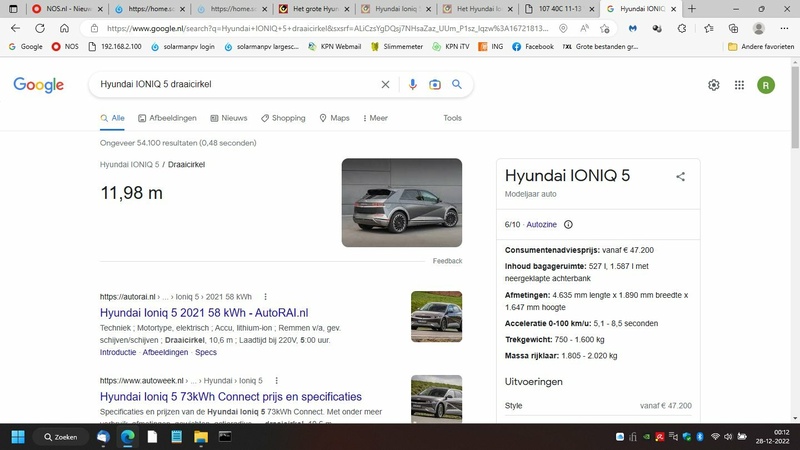The width and height of the screenshot is (800, 450).
Task: Open the Specs sitelink under AutoRAI
Action: click(x=206, y=353)
